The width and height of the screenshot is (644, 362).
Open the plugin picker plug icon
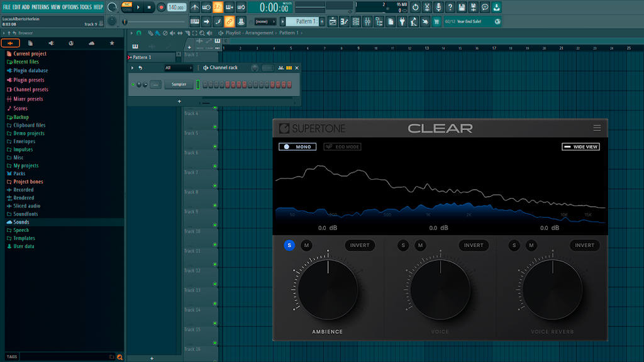point(402,21)
